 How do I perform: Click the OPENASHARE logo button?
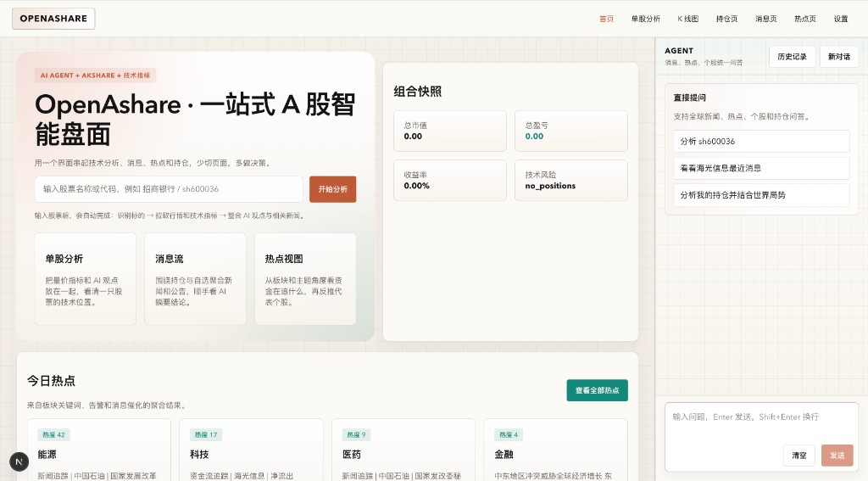click(53, 19)
